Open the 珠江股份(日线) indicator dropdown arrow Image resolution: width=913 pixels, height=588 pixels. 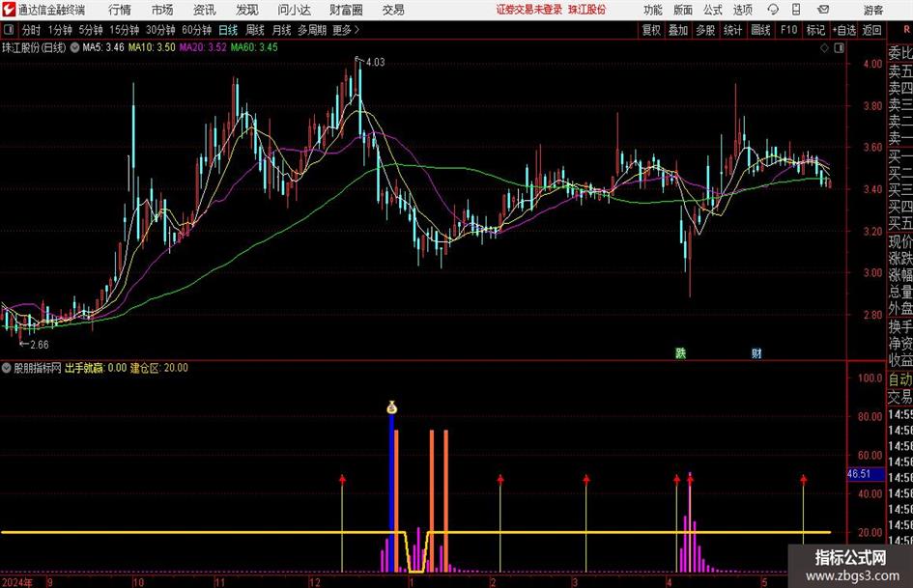click(74, 47)
